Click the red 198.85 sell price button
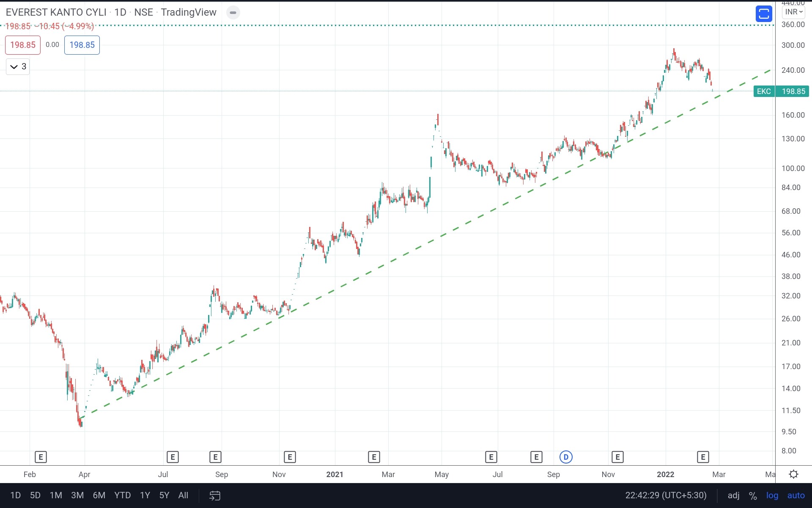Screen dimensions: 812x508 click(x=23, y=45)
